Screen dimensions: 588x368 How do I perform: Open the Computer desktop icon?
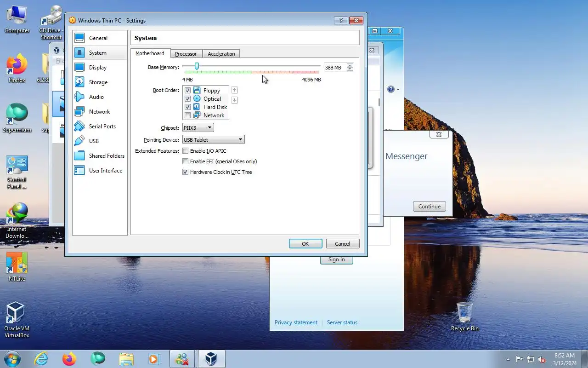tap(17, 19)
